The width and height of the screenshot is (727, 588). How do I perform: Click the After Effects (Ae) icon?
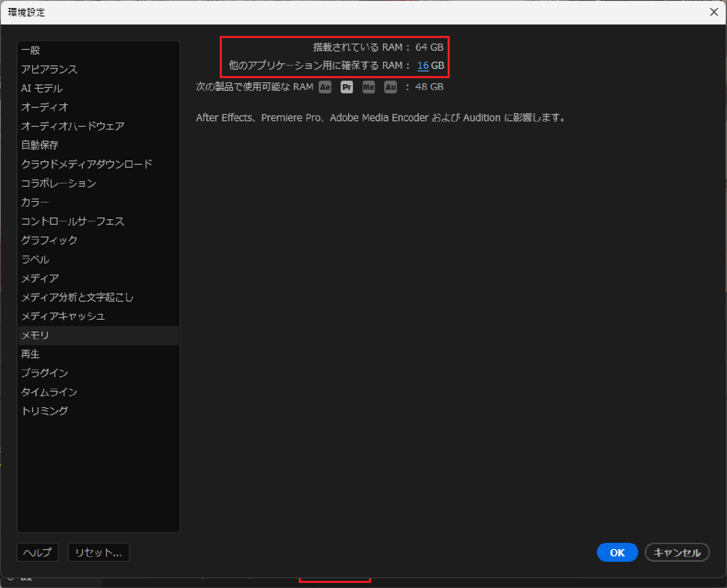325,87
